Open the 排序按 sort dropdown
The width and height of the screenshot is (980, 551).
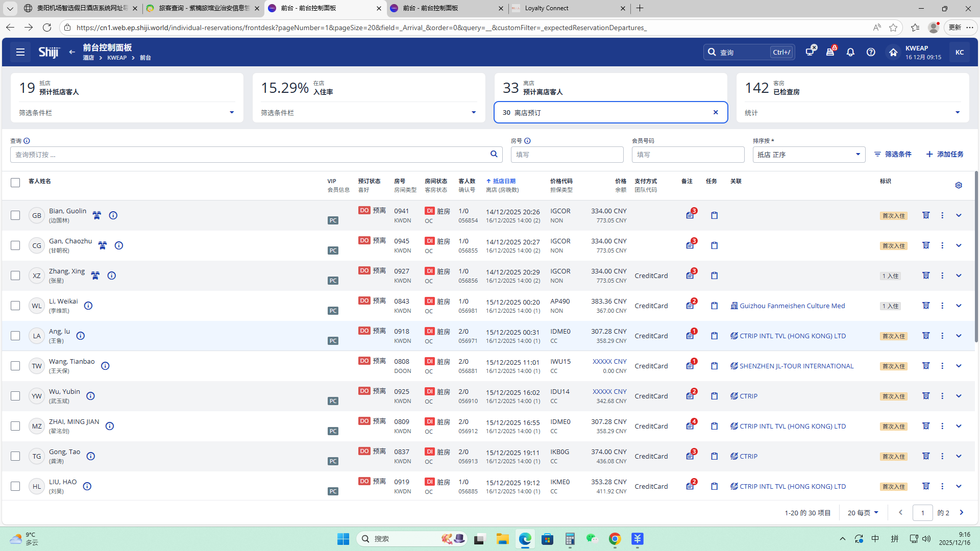[808, 155]
